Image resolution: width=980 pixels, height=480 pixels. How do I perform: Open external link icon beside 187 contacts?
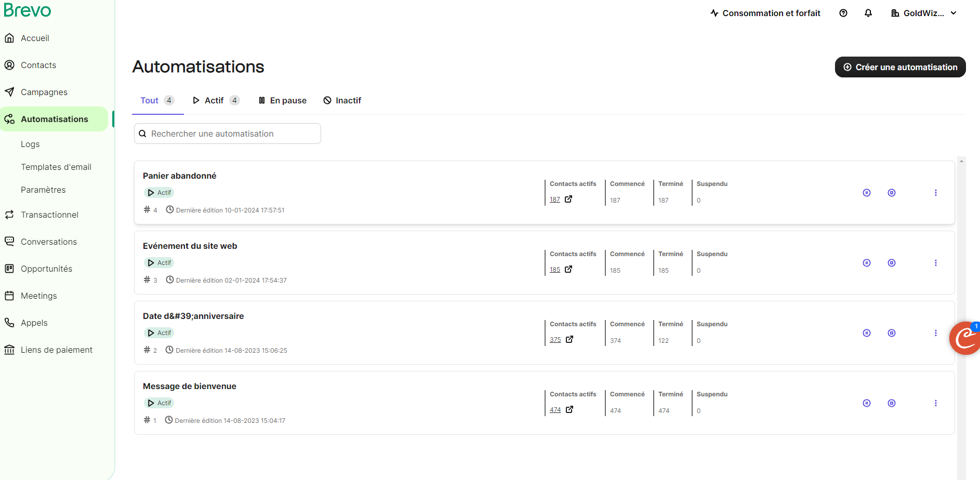[x=568, y=199]
